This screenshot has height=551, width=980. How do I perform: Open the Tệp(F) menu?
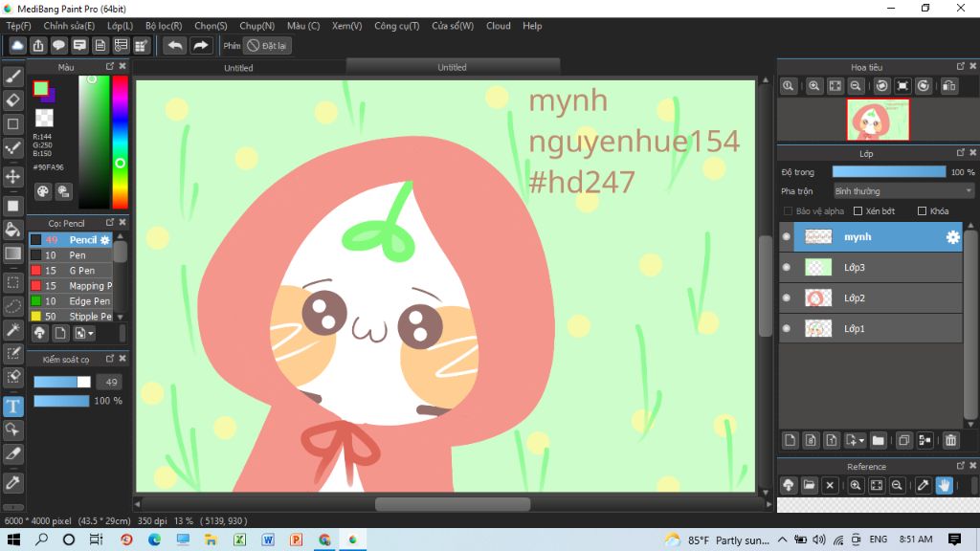[18, 26]
